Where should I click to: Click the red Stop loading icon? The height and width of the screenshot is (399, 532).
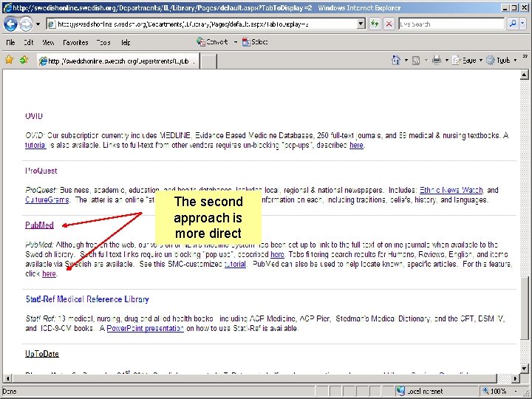[x=389, y=24]
